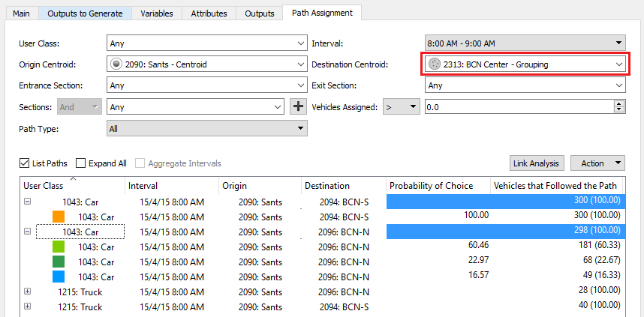The image size is (644, 317).
Task: Uncheck the List Paths checkbox
Action: pyautogui.click(x=24, y=163)
